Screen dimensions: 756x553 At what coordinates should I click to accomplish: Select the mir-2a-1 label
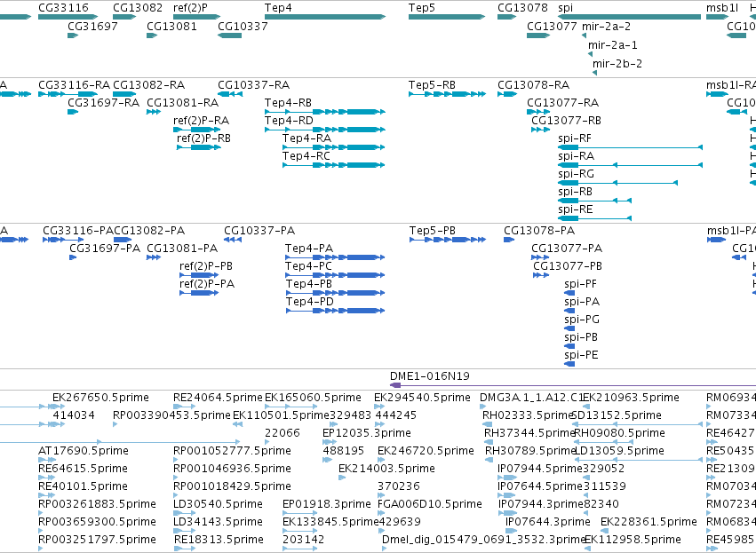coord(612,44)
